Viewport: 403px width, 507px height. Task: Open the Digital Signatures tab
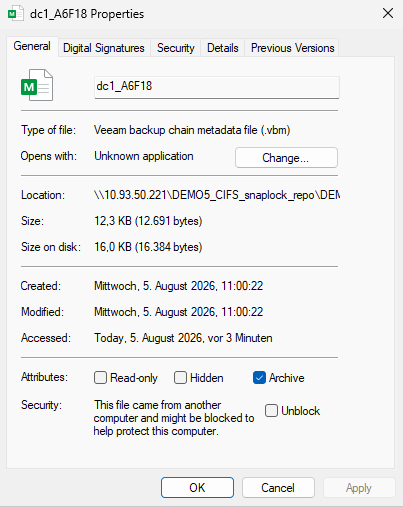coord(104,48)
